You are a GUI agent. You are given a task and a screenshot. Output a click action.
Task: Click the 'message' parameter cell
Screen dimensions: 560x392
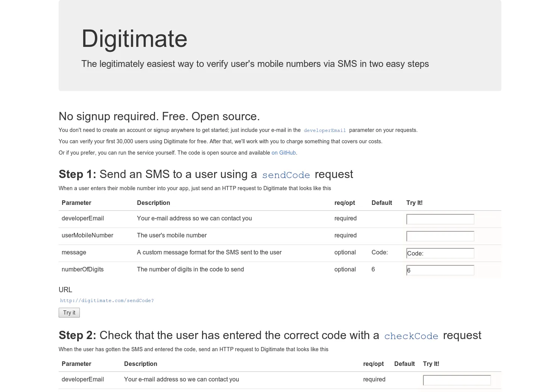74,253
